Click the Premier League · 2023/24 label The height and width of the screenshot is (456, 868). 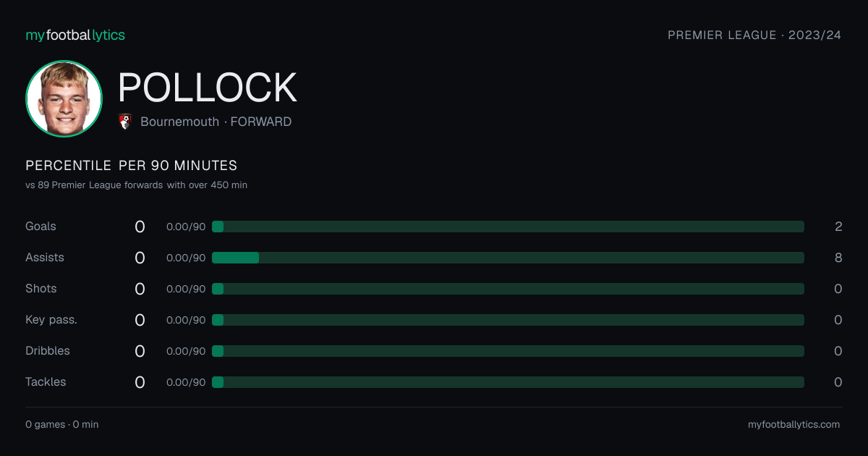754,35
